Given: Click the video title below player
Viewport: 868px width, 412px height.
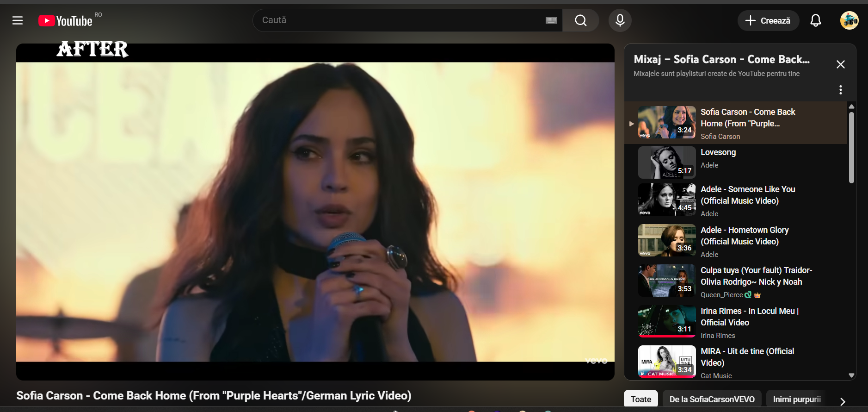Looking at the screenshot, I should click(x=214, y=396).
